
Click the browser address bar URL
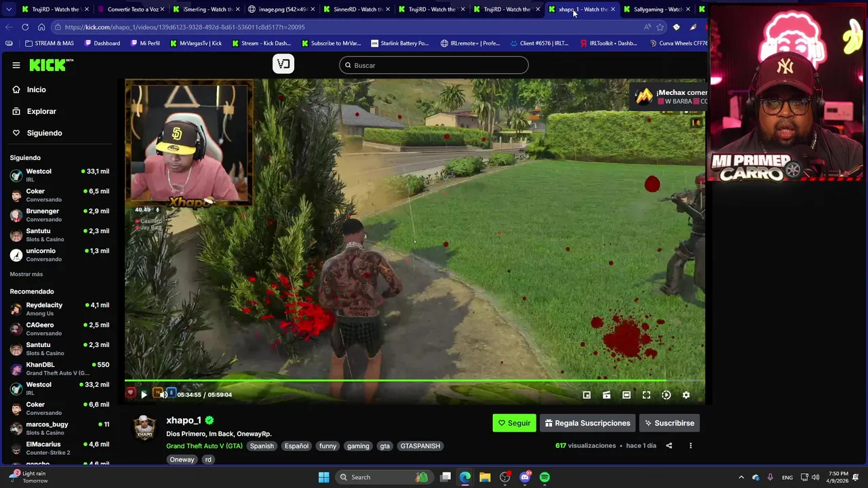[185, 27]
